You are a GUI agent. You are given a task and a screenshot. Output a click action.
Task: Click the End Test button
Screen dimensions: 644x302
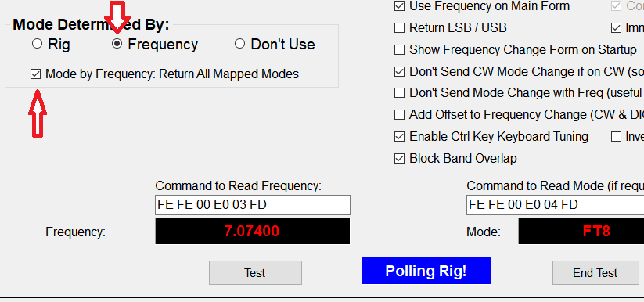pyautogui.click(x=595, y=272)
